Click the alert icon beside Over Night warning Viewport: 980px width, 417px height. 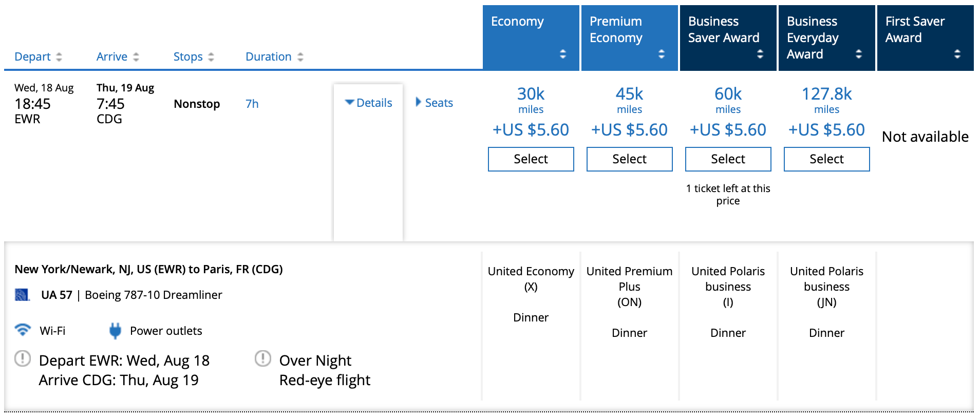click(262, 360)
